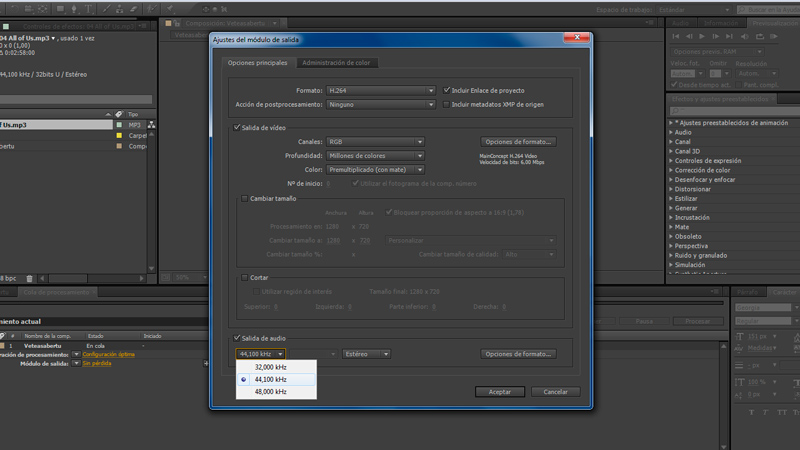The height and width of the screenshot is (450, 800).
Task: Click the trash icon in Project panel
Action: click(30, 279)
